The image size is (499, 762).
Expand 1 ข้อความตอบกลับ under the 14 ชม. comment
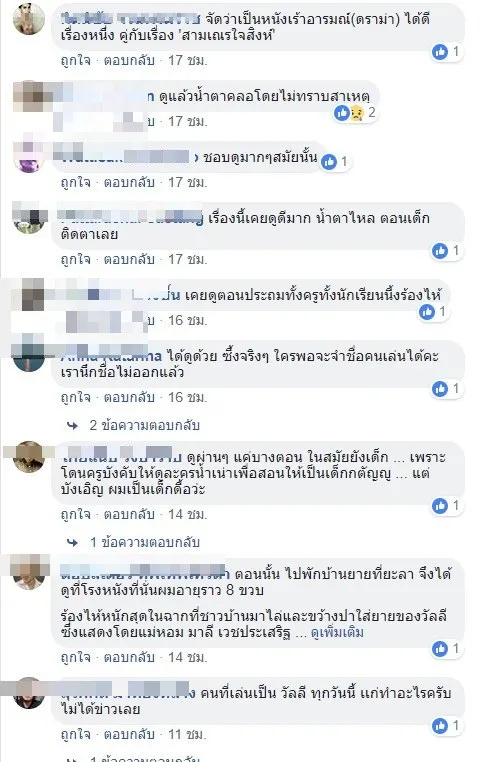point(144,542)
